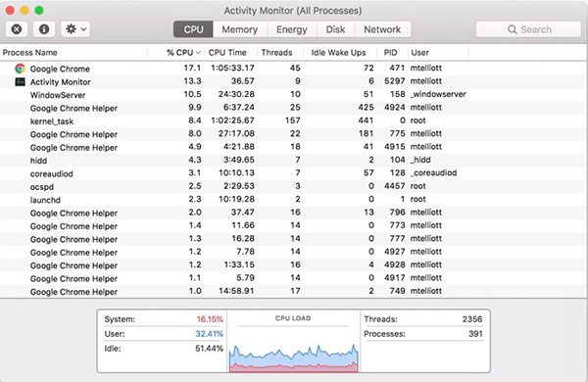Select the WindowServer process row
The image size is (588, 382).
[x=293, y=94]
